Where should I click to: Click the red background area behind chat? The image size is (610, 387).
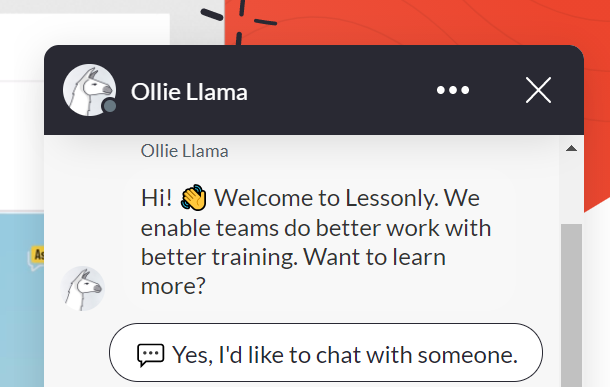point(428,21)
